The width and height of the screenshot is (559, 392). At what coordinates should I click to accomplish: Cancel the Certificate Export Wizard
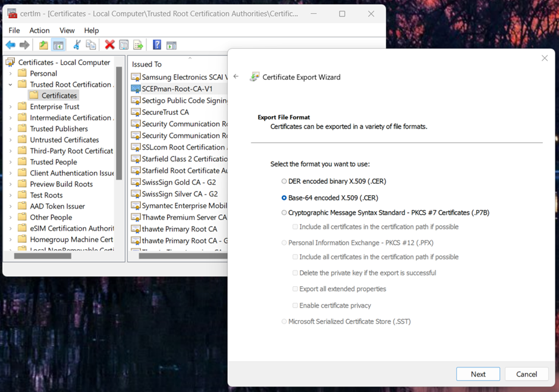pyautogui.click(x=526, y=374)
